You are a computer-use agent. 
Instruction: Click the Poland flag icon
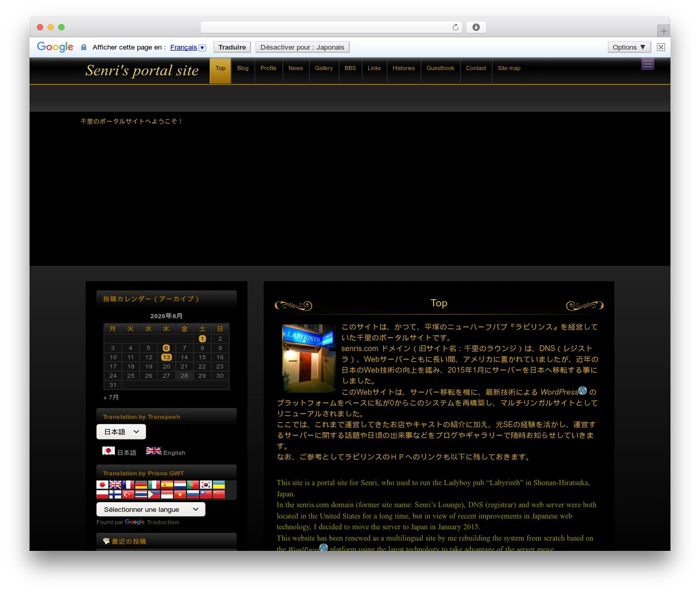pos(102,494)
